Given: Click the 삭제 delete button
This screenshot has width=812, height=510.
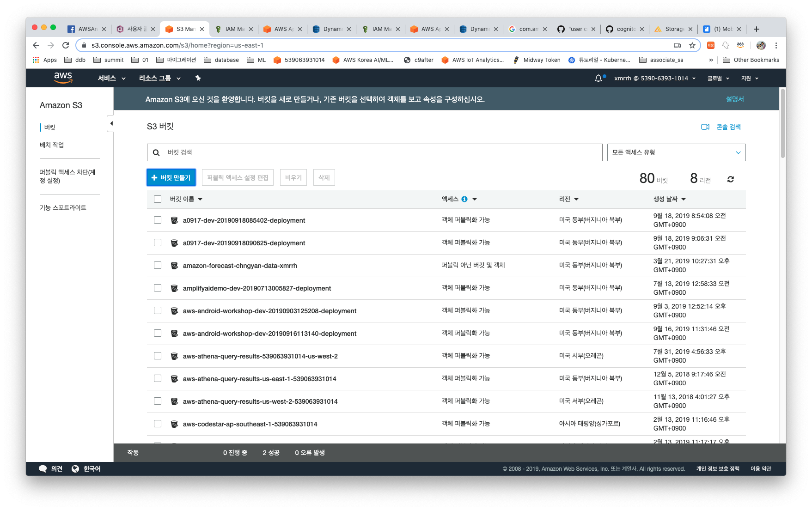Looking at the screenshot, I should pyautogui.click(x=324, y=177).
